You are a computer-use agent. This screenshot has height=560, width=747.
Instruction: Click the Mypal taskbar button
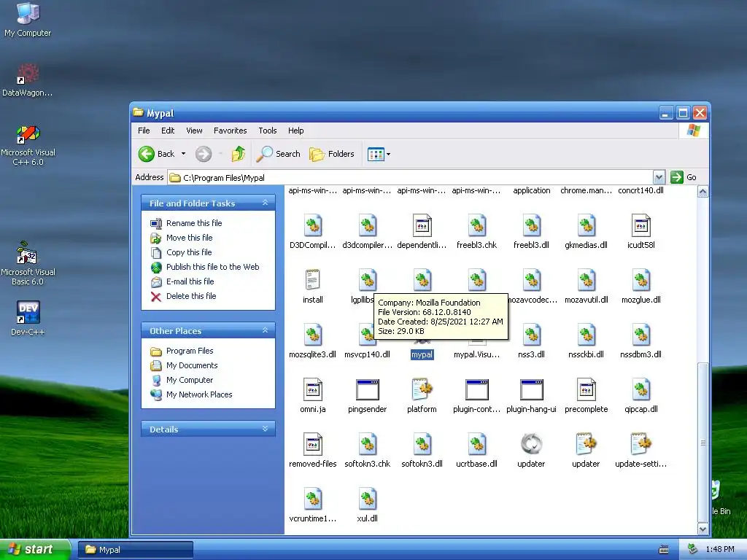[135, 550]
